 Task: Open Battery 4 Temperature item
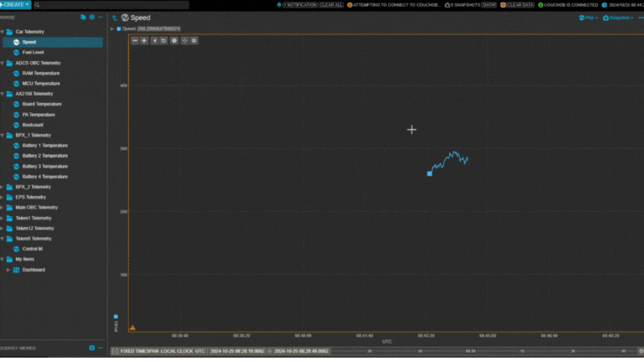(45, 177)
